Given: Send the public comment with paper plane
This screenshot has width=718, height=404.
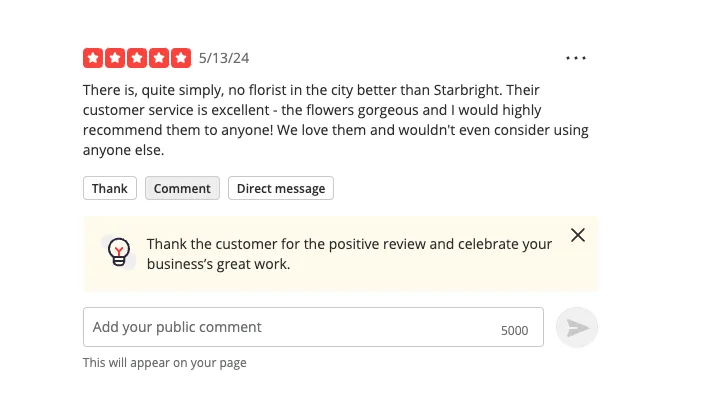Looking at the screenshot, I should pos(577,328).
